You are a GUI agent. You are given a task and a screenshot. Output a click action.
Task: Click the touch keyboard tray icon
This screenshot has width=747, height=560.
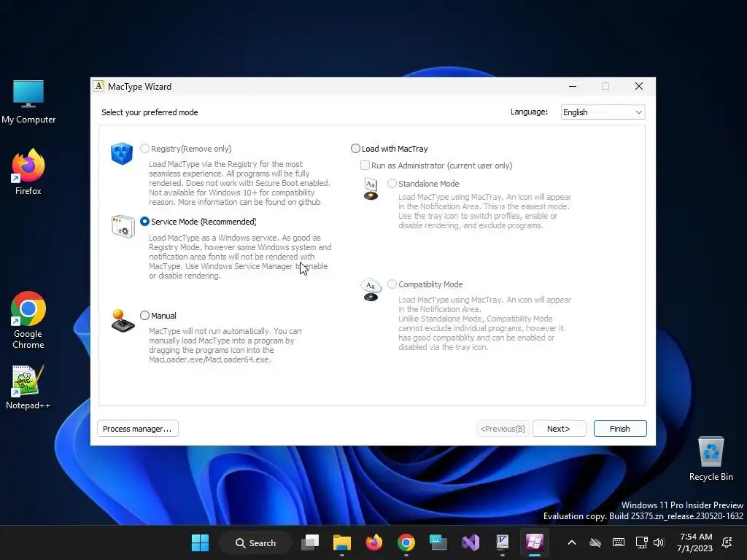pos(619,542)
